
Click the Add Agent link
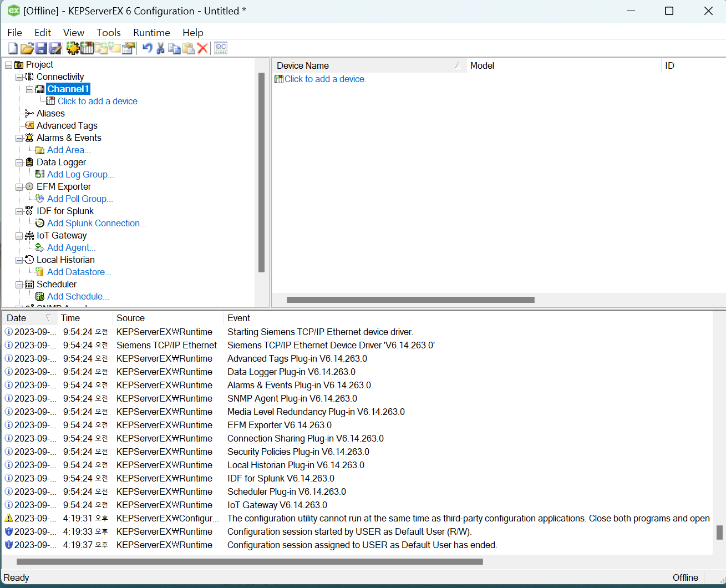click(x=71, y=247)
